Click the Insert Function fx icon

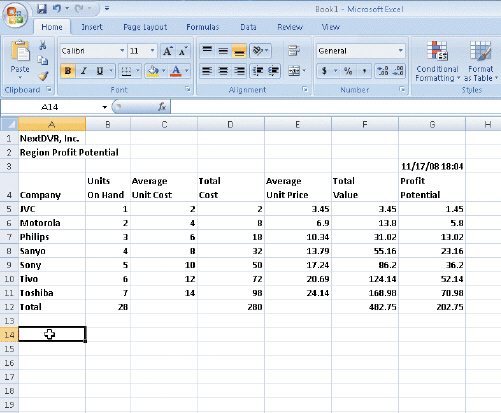pyautogui.click(x=162, y=107)
